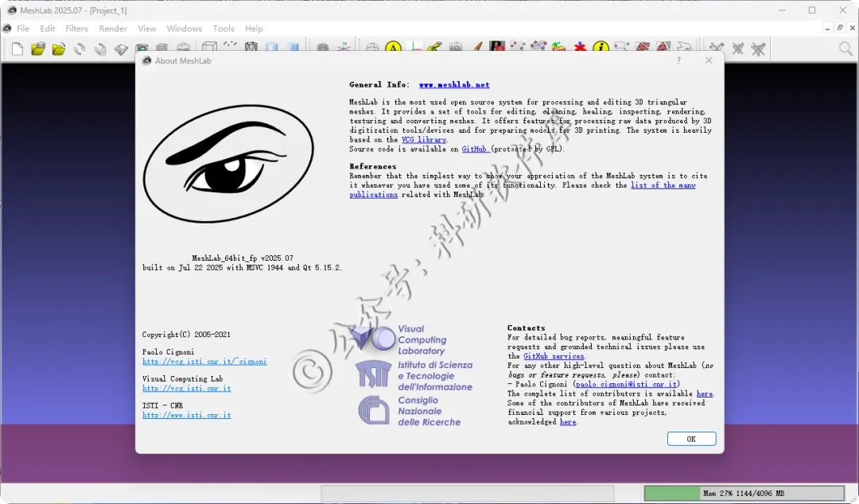This screenshot has width=859, height=504.
Task: Click the 'References' heading
Action: pos(372,166)
